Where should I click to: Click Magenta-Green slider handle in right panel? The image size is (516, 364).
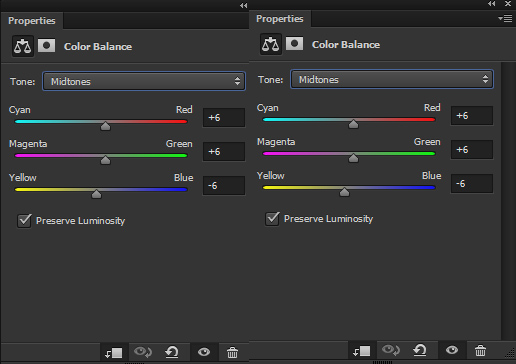[353, 158]
